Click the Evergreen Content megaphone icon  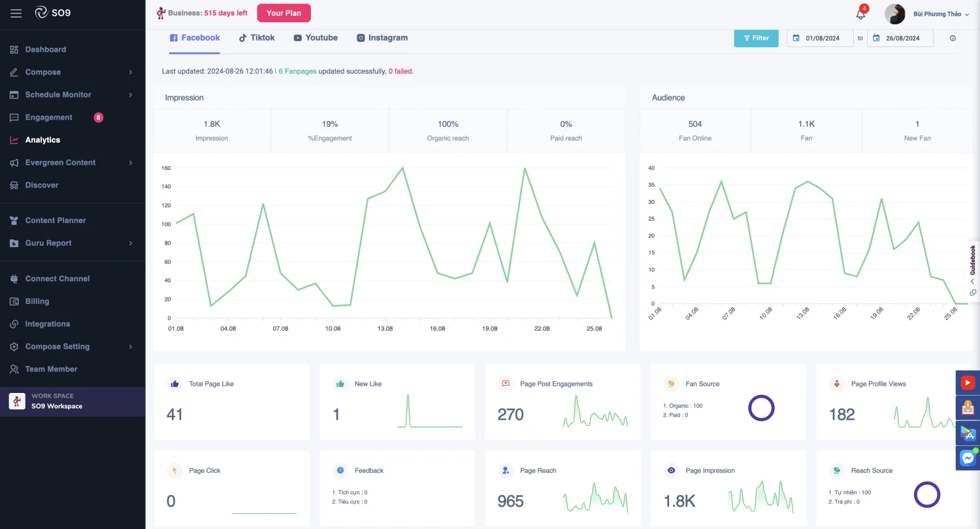[x=14, y=163]
